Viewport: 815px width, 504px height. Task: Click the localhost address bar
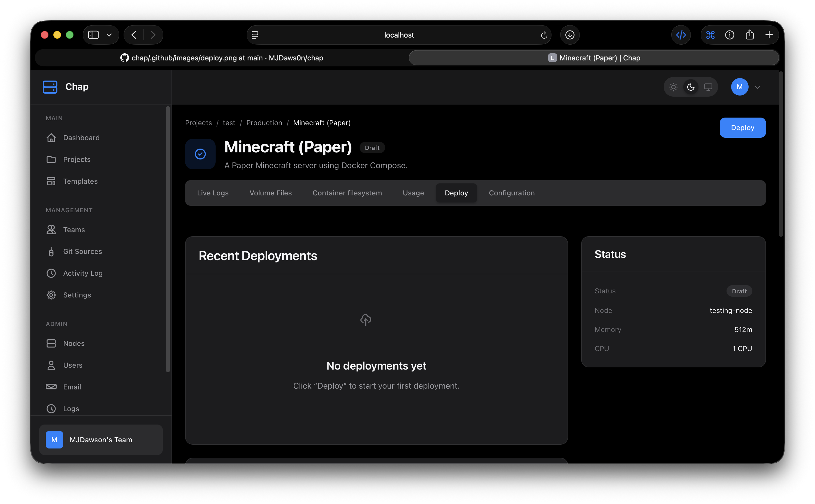399,35
